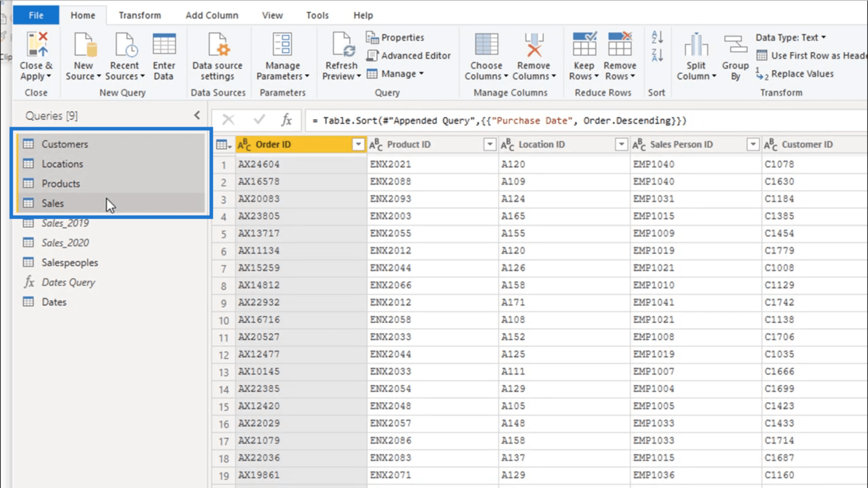Screen dimensions: 868x488
Task: Confirm formula with checkmark icon
Action: click(x=259, y=120)
